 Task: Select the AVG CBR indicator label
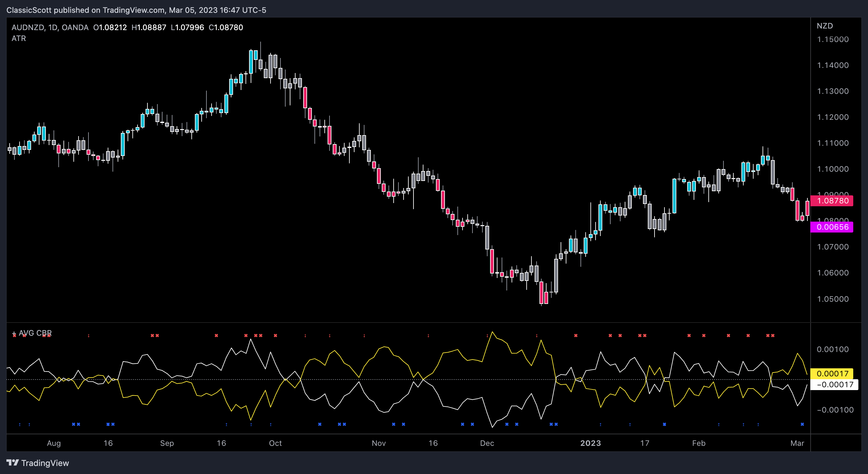[x=35, y=333]
